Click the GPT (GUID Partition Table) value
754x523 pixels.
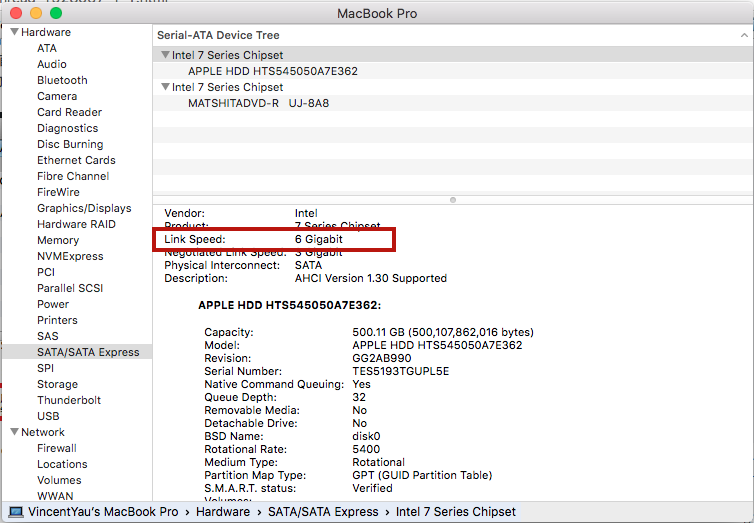422,475
